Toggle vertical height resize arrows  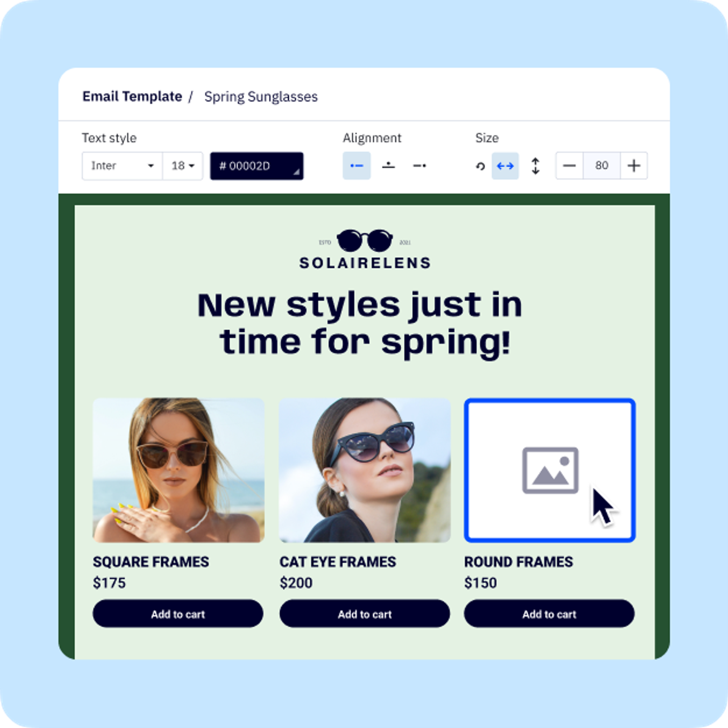535,166
